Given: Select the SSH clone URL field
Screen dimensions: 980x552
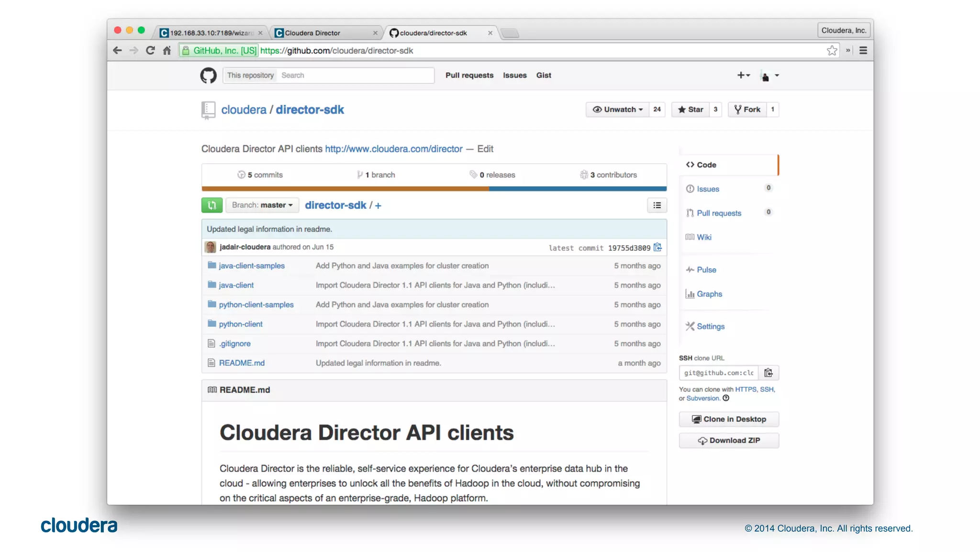Looking at the screenshot, I should pyautogui.click(x=719, y=373).
